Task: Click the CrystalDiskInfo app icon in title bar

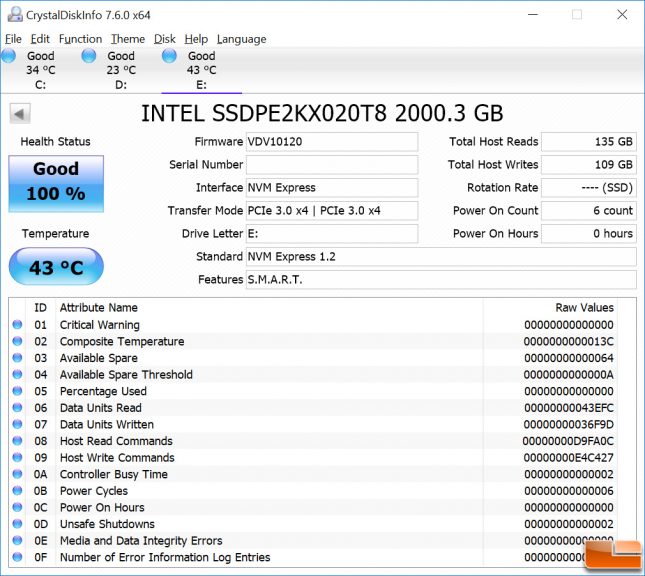Action: coord(15,15)
